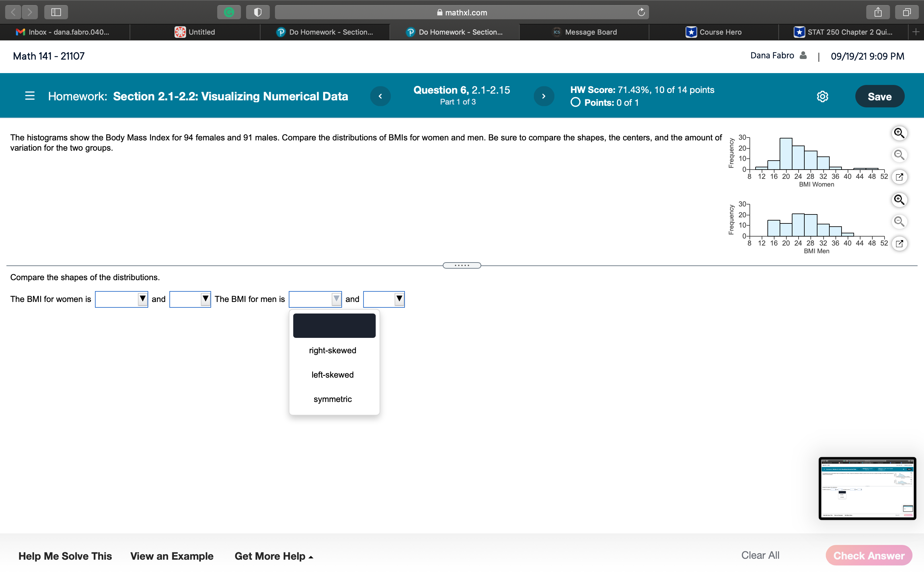
Task: Click the next question navigation arrow
Action: (x=543, y=96)
